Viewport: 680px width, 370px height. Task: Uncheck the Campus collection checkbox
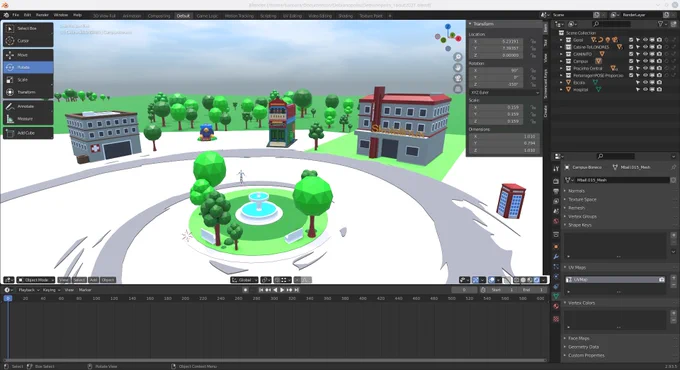(631, 61)
